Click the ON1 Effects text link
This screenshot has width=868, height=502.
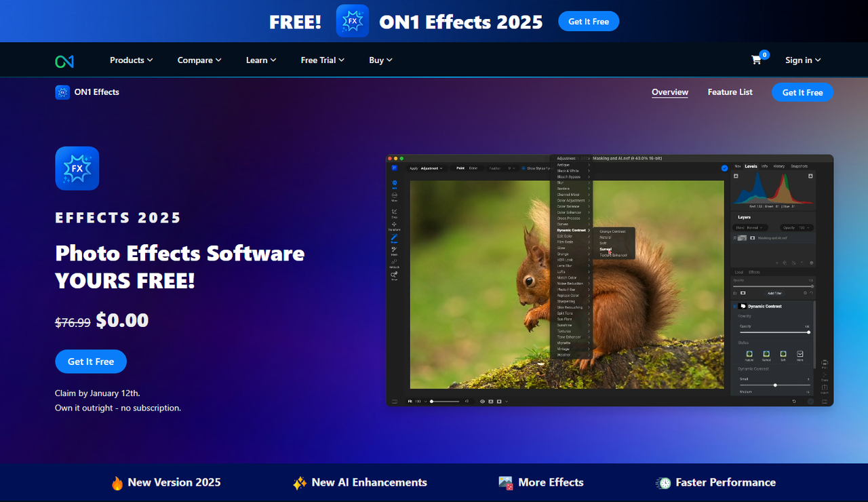tap(96, 92)
